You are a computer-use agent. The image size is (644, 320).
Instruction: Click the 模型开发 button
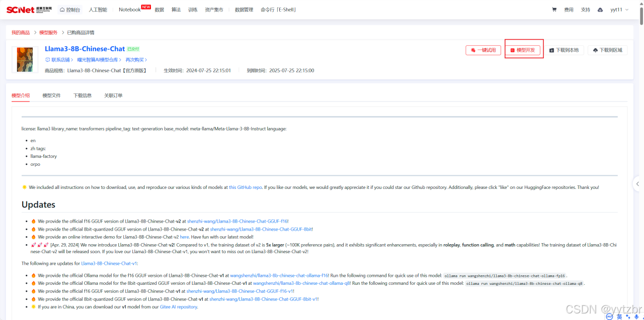point(523,50)
